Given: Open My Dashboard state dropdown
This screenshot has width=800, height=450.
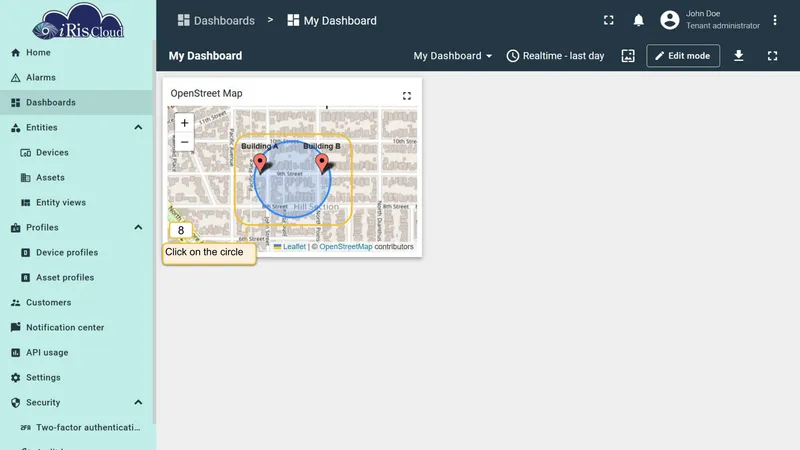Looking at the screenshot, I should point(453,56).
